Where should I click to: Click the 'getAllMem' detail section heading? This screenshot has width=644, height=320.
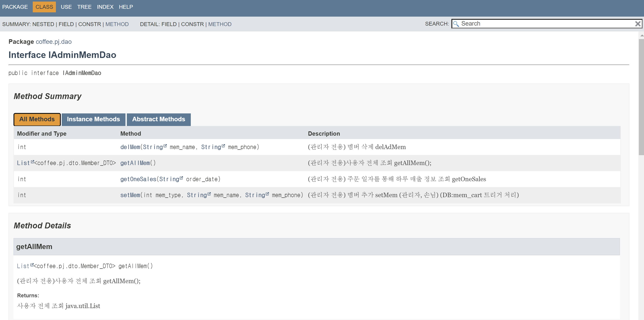pyautogui.click(x=34, y=247)
